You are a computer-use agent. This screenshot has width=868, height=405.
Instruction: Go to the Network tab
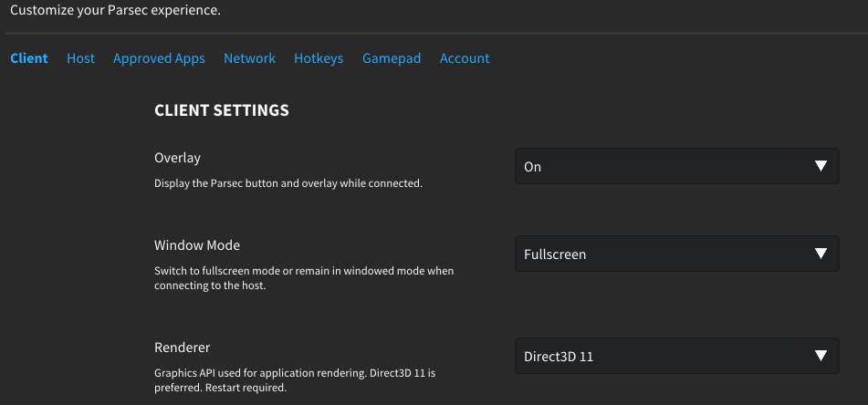[x=249, y=58]
